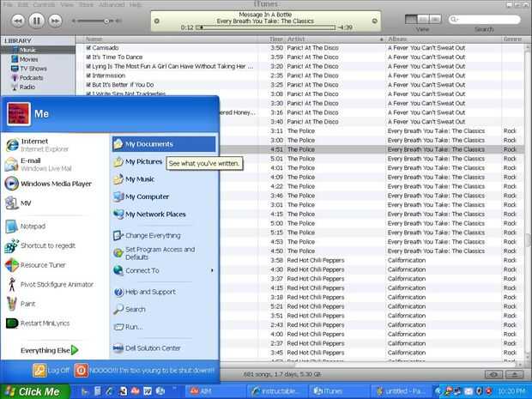Click the song playback progress bar
The image size is (532, 399).
[x=265, y=27]
